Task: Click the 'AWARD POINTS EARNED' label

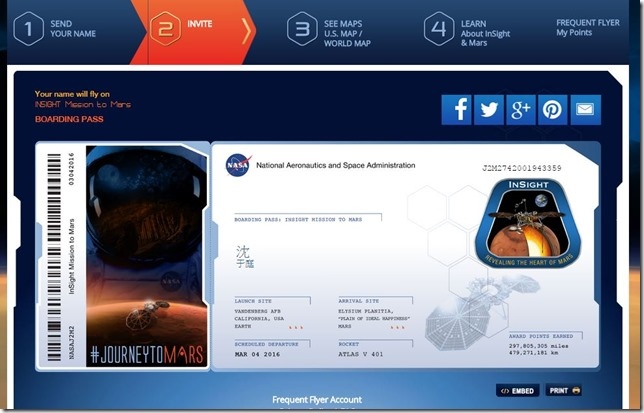Action: point(541,336)
